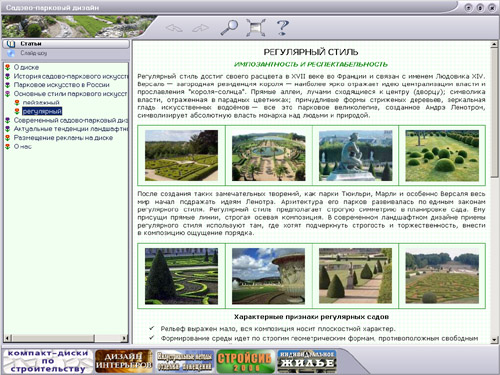The height and width of the screenshot is (375, 500).
Task: Click the article vertical scrollbar thumb
Action: point(494,113)
